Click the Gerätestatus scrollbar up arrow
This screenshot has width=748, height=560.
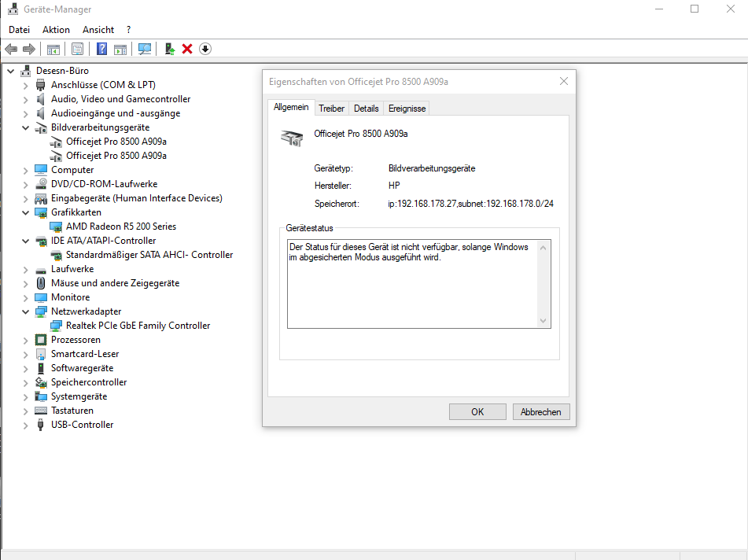[543, 248]
